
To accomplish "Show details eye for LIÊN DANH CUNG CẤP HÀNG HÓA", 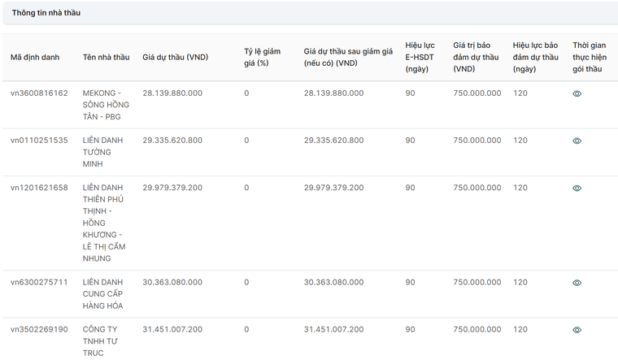I will [x=577, y=283].
